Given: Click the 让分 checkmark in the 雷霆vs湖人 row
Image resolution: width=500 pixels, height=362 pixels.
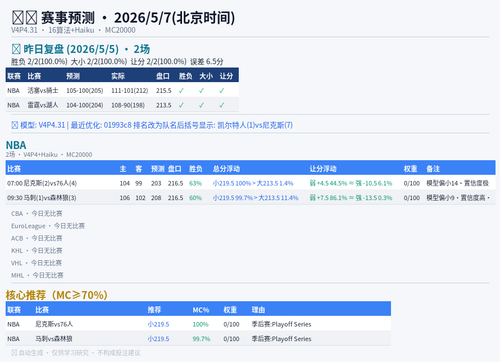Looking at the screenshot, I should (222, 105).
